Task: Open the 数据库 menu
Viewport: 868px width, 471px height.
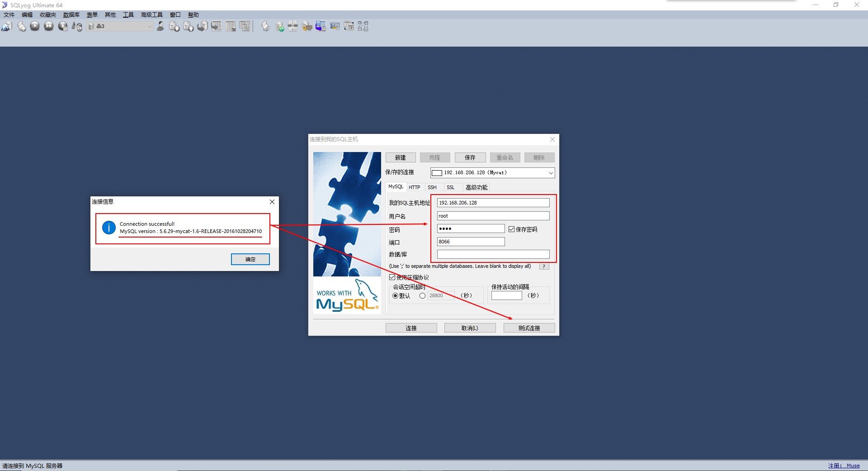Action: point(71,15)
